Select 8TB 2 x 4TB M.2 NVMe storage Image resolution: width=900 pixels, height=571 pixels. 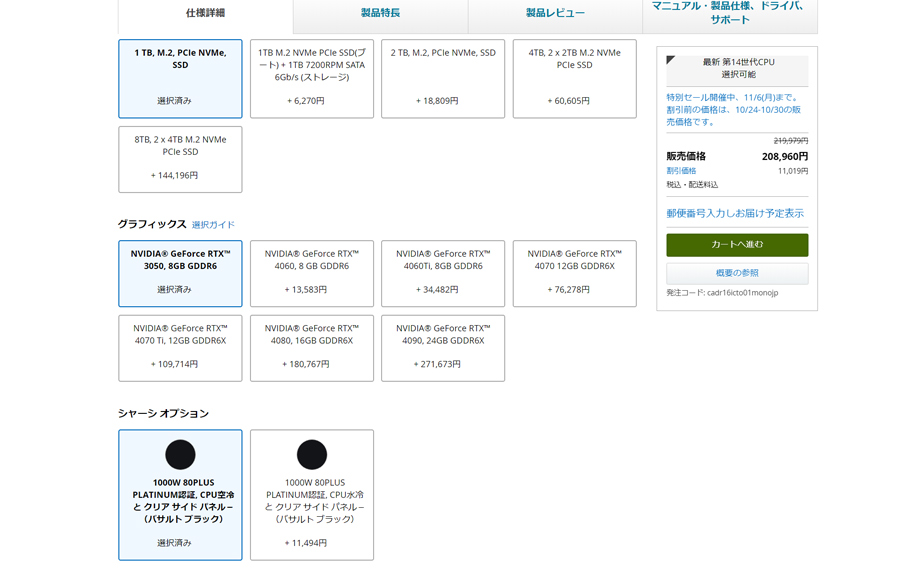point(180,160)
